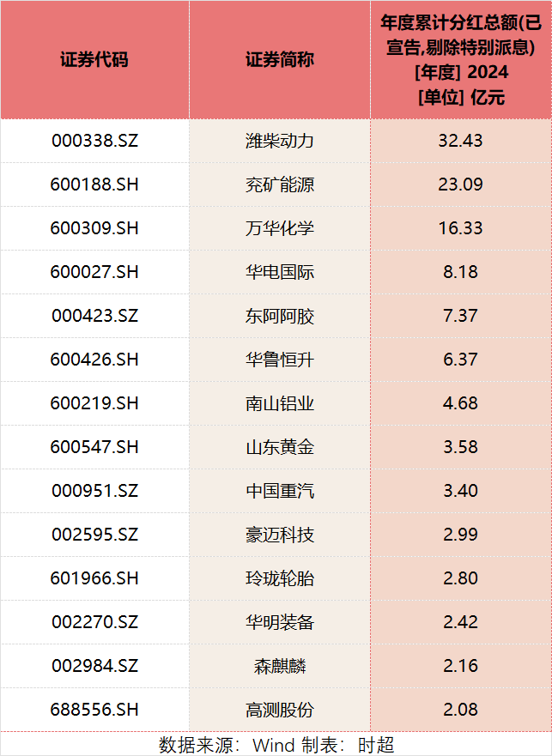This screenshot has width=552, height=756.
Task: Select the 年度累计分红总额 header cell
Action: tap(461, 60)
